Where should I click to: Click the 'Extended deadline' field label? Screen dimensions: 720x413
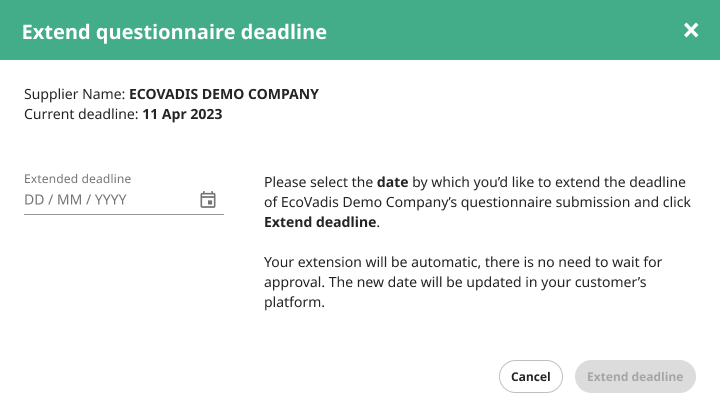pyautogui.click(x=78, y=178)
